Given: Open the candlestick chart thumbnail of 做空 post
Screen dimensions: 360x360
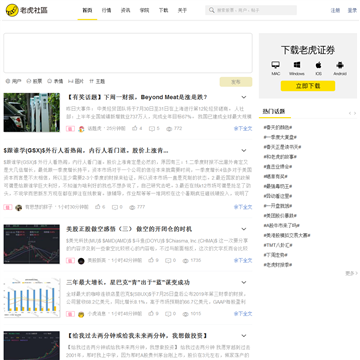Looking at the screenshot, I should (x=32, y=244).
